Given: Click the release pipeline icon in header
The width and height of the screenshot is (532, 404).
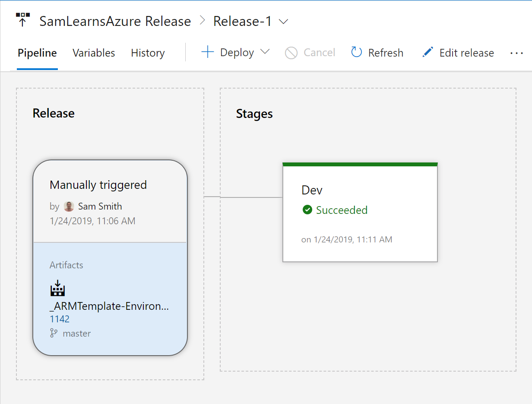Looking at the screenshot, I should (22, 20).
